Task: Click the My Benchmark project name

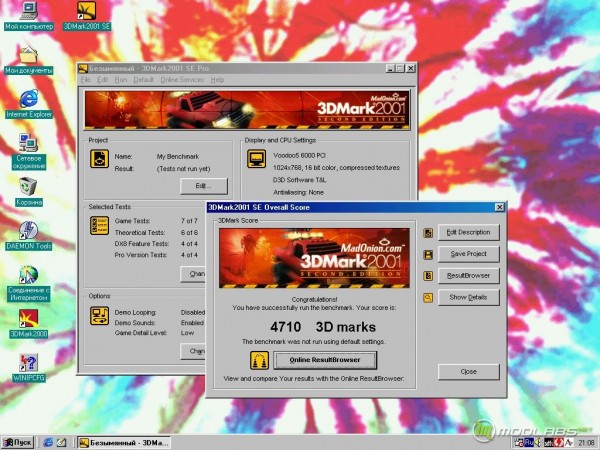Action: click(x=178, y=157)
